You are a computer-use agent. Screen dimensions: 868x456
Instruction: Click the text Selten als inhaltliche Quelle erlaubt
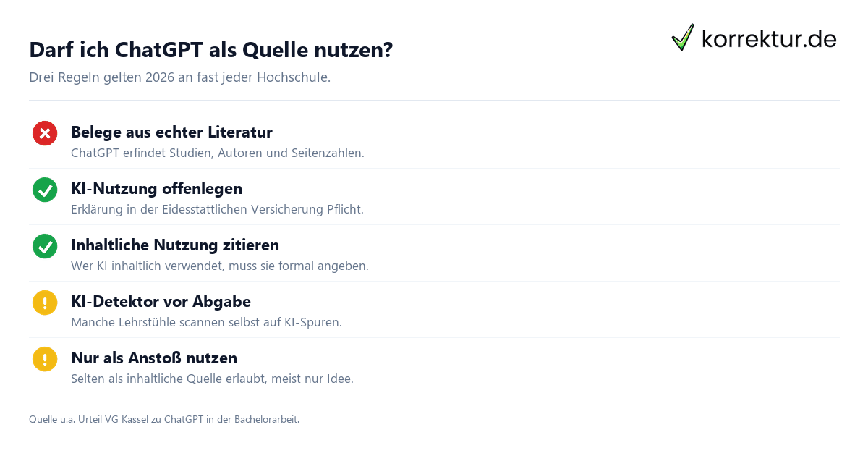click(212, 379)
